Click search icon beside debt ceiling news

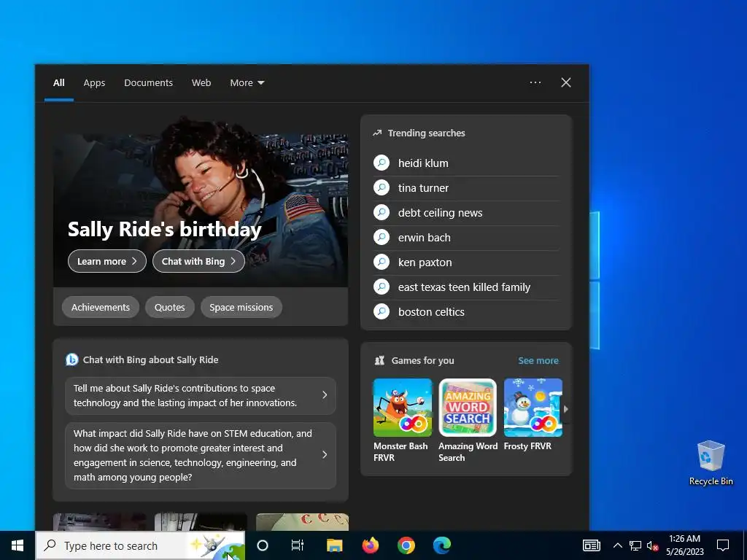(381, 212)
